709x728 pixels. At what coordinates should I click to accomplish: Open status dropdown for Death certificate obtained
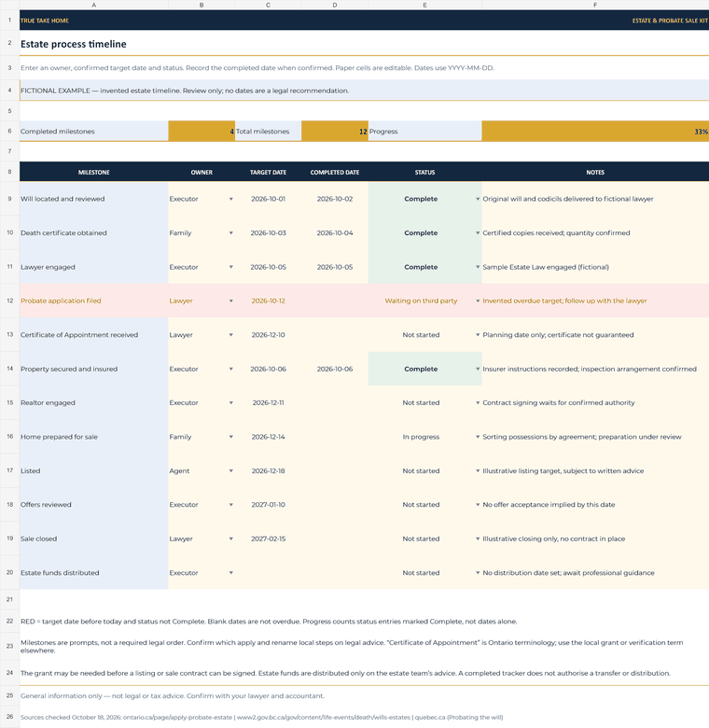click(x=478, y=232)
